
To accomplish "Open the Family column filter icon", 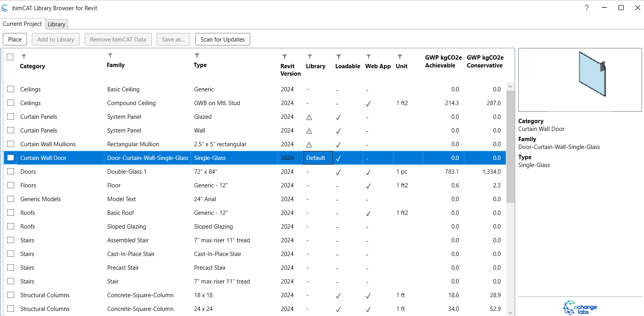I will [110, 56].
